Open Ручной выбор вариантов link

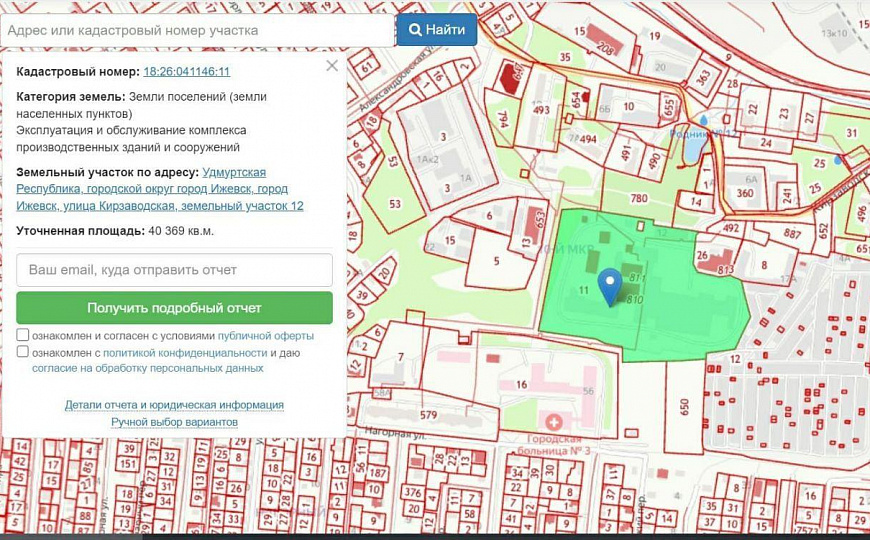pyautogui.click(x=174, y=422)
